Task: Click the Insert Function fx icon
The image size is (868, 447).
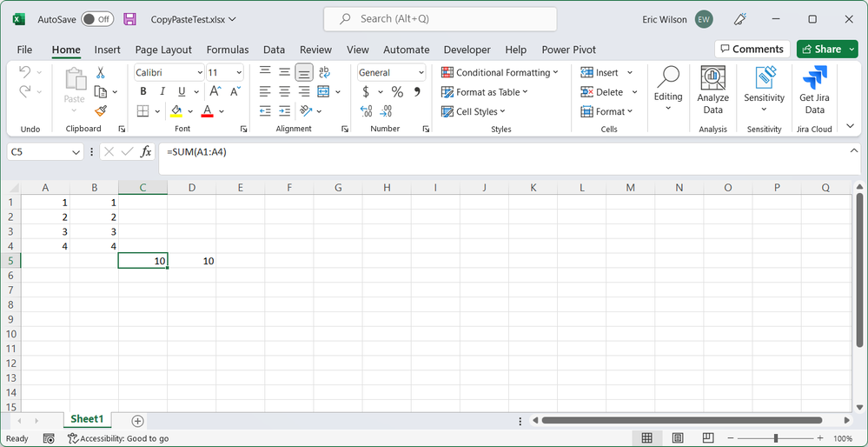Action: (x=146, y=152)
